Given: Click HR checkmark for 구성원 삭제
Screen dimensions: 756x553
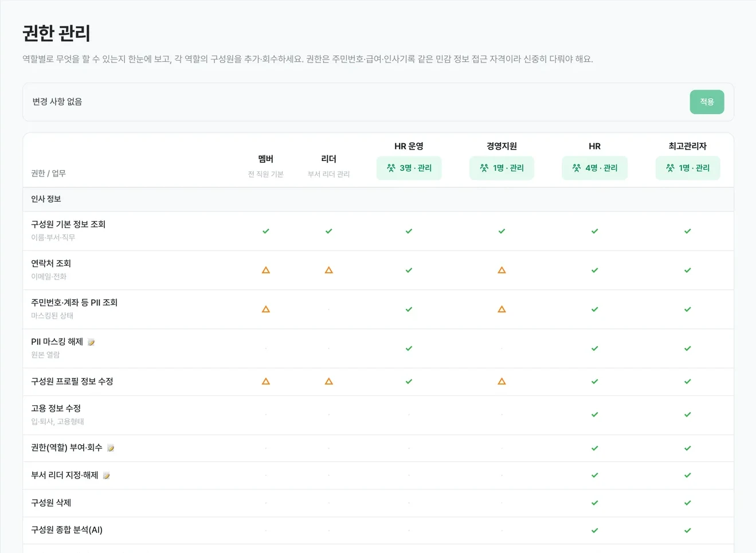Looking at the screenshot, I should click(594, 503).
